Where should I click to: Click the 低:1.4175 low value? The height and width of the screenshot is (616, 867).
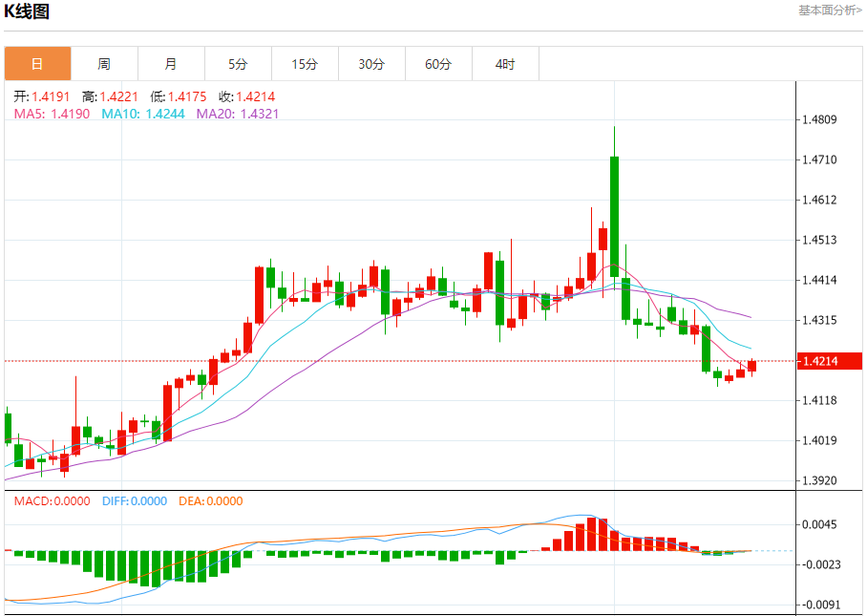pyautogui.click(x=178, y=96)
